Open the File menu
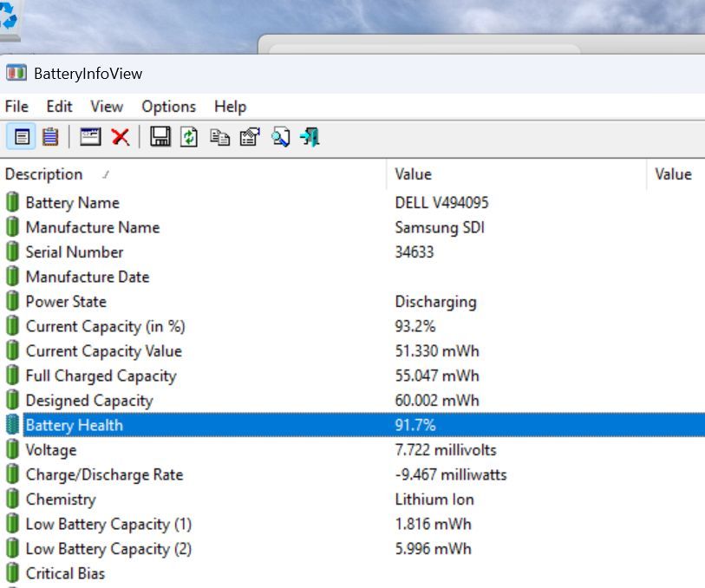 [x=16, y=107]
